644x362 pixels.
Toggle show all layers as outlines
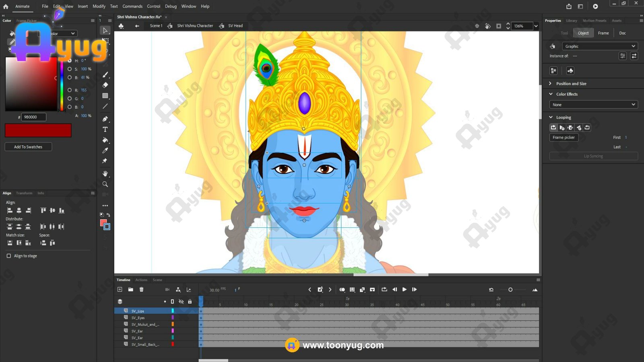[172, 301]
